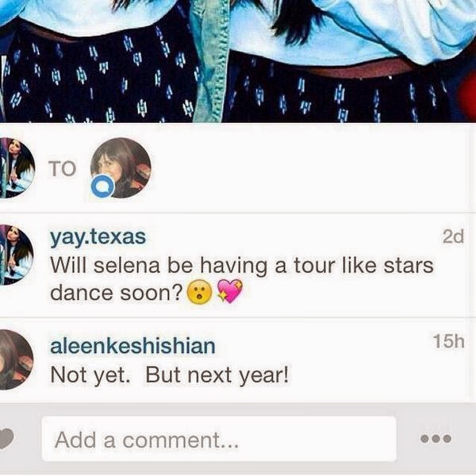Select the comment text about stars dance tour

242,279
